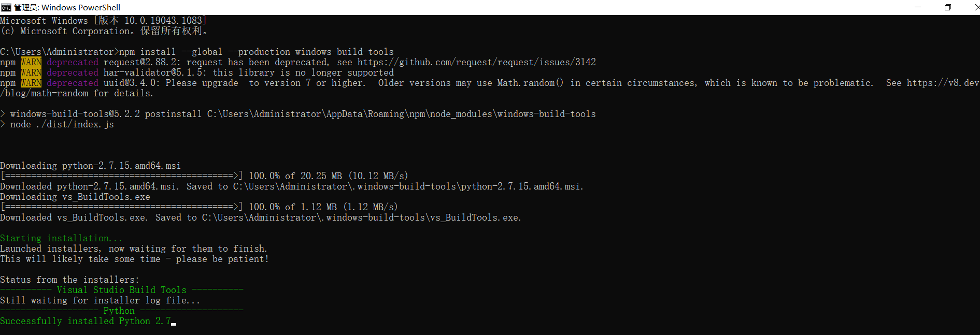The height and width of the screenshot is (335, 980).
Task: Click the WARN badge before request@2.88.2
Action: click(x=31, y=62)
